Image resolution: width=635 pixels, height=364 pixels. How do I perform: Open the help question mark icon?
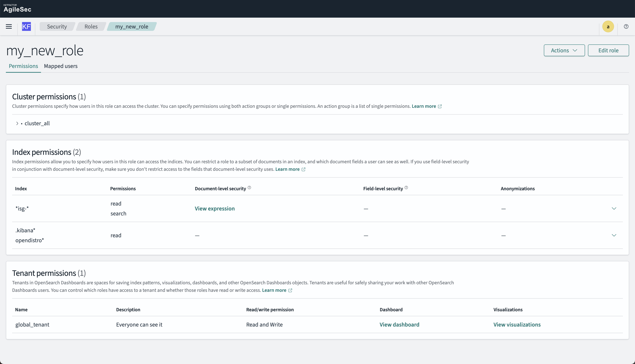pyautogui.click(x=626, y=26)
